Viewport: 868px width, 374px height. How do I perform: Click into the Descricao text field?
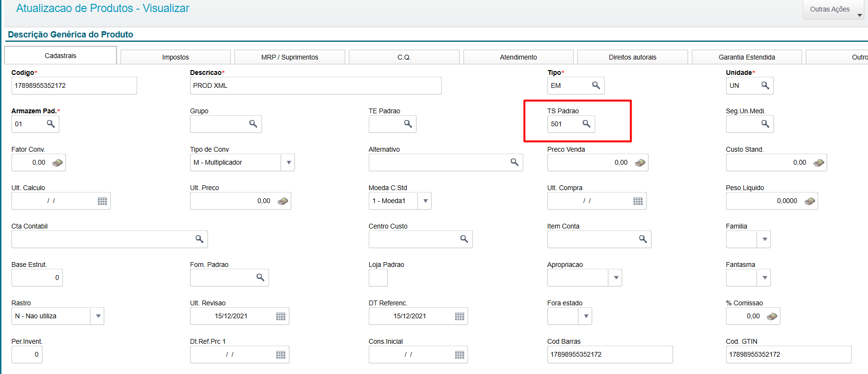point(315,85)
